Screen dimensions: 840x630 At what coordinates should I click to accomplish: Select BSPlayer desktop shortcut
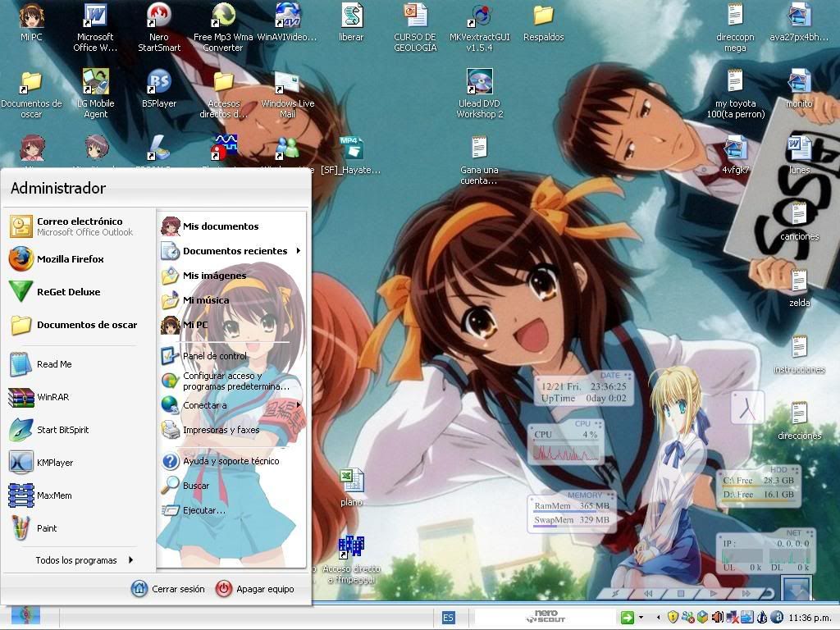(x=159, y=89)
